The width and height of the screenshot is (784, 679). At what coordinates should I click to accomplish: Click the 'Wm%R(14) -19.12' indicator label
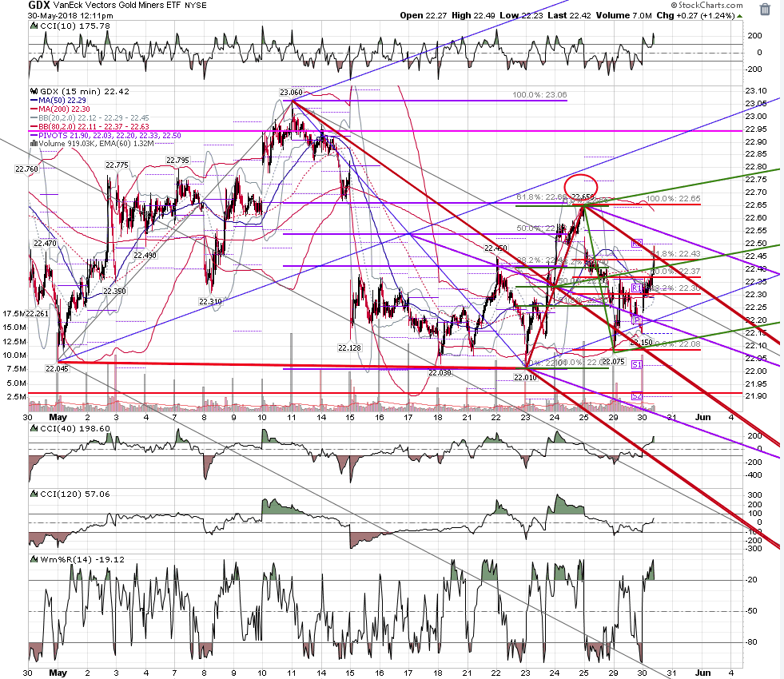click(82, 560)
